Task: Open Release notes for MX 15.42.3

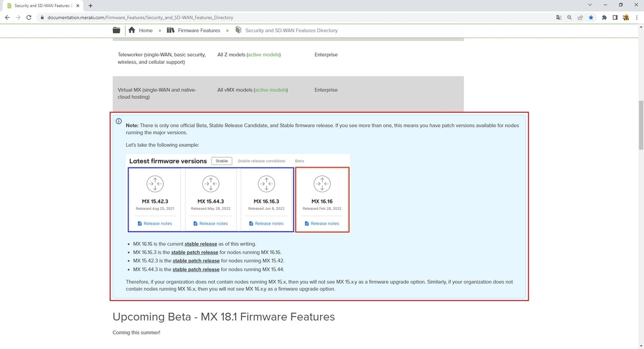Action: point(155,223)
